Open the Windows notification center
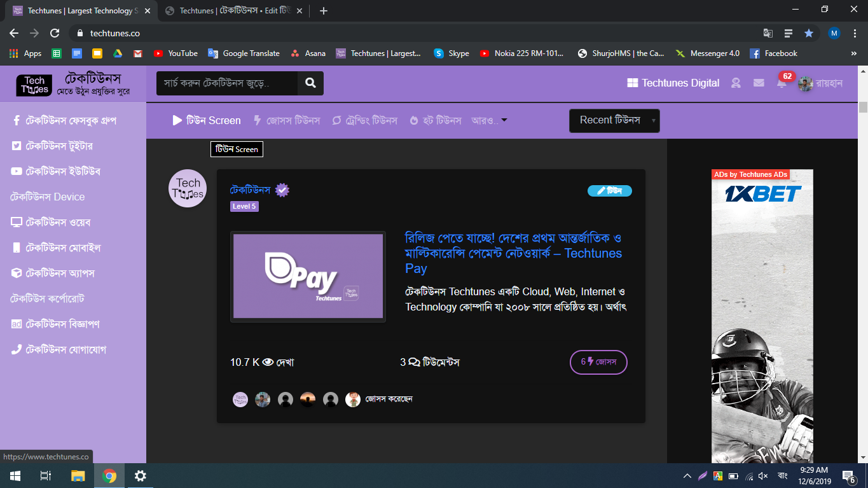 pos(848,476)
